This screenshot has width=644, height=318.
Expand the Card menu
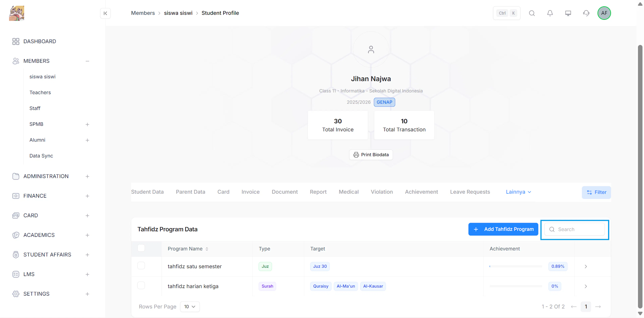(x=87, y=216)
